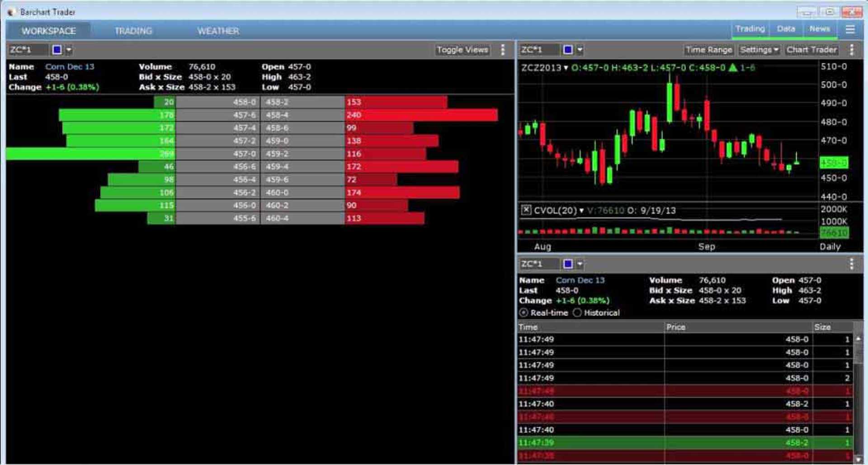Image resolution: width=868 pixels, height=465 pixels.
Task: Click the blue link square in depth panel
Action: pos(57,50)
